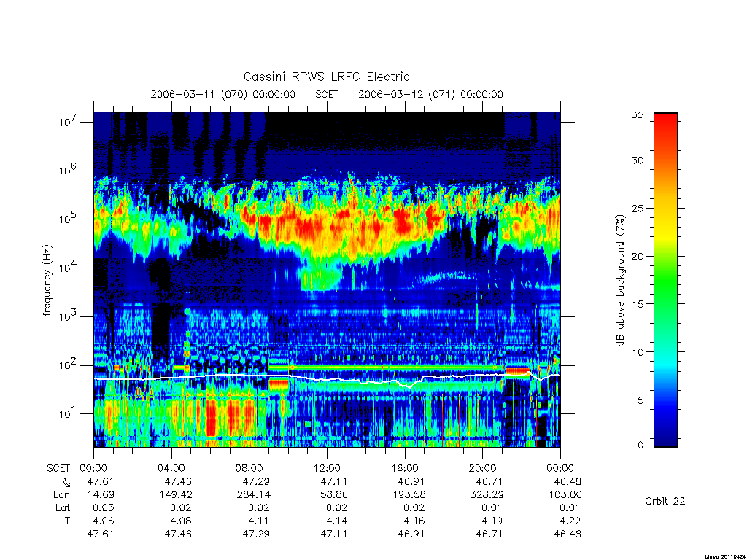Click the 35 value on colorbar scale

tap(638, 114)
